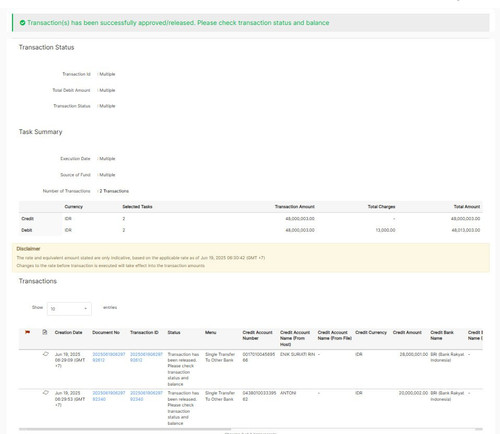Click the creation date in ANTONI row
This screenshot has width=500, height=434.
pos(70,399)
